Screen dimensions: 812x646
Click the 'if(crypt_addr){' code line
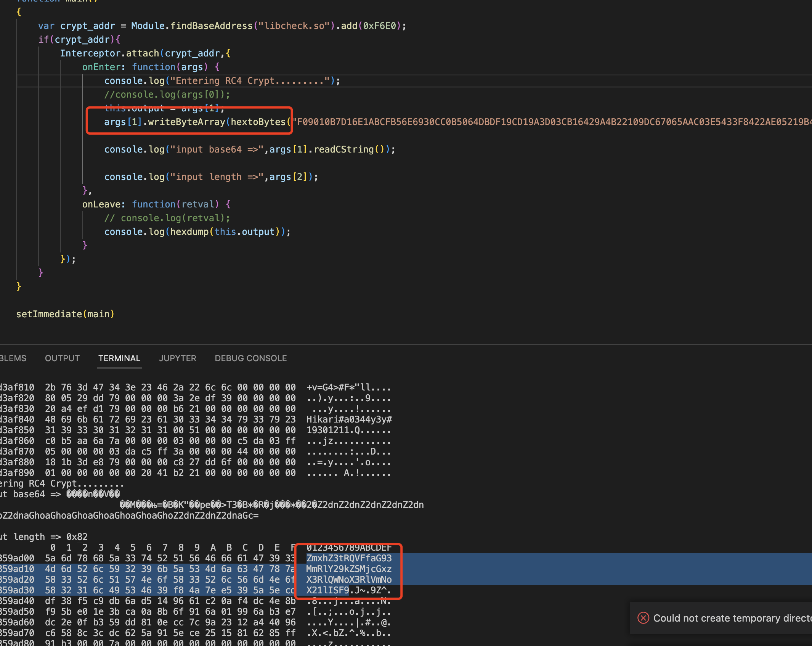coord(79,39)
